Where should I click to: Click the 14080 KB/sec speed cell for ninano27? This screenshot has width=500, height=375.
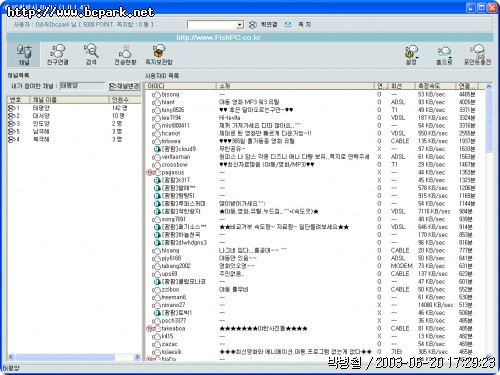pos(436,305)
